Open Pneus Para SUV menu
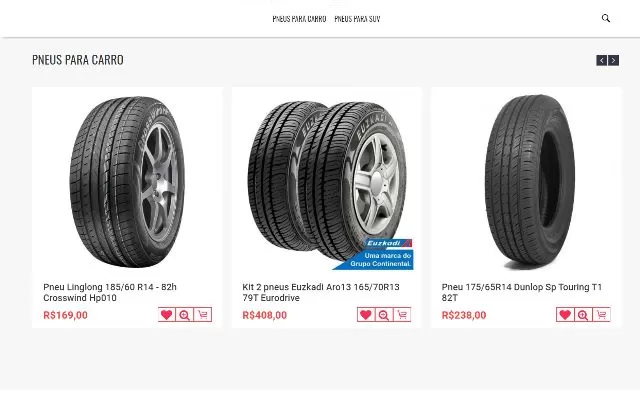This screenshot has height=395, width=640. (357, 19)
